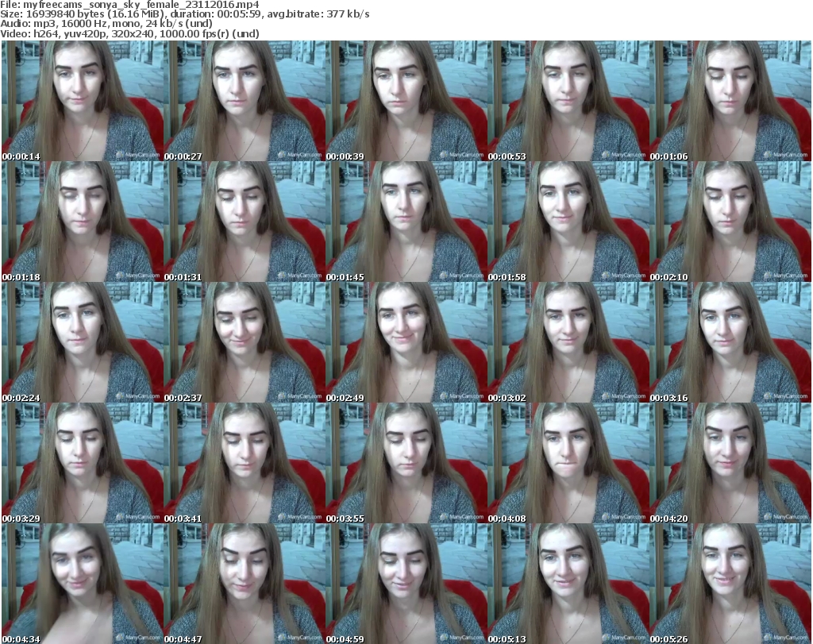The width and height of the screenshot is (813, 644).
Task: Select the frame timestamped 00:03:02
Action: 568,342
